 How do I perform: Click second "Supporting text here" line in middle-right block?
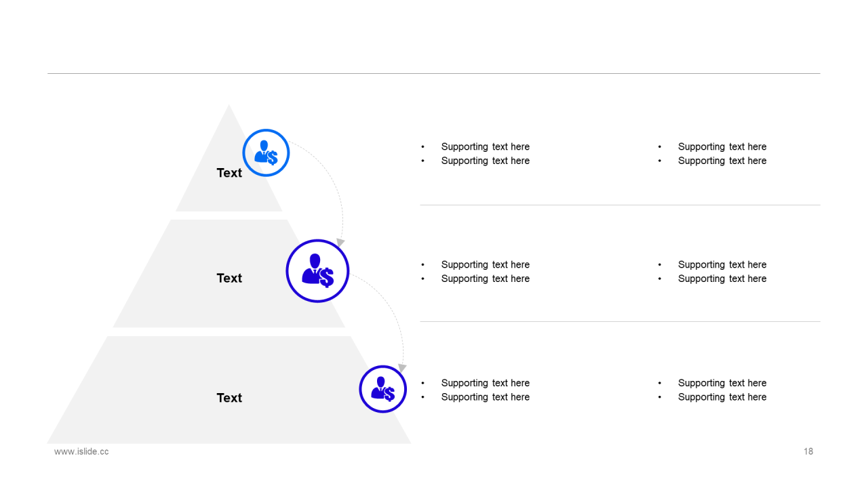tap(722, 279)
